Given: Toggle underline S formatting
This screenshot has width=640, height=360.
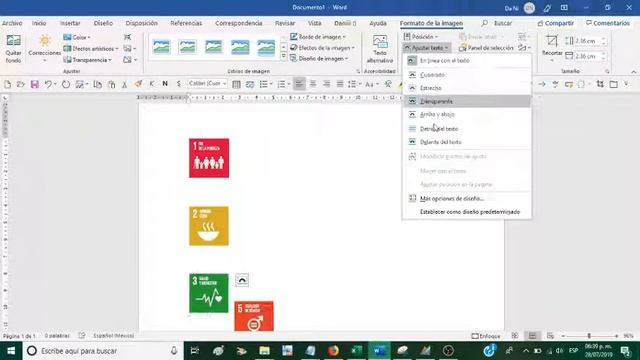Looking at the screenshot, I should tap(178, 84).
